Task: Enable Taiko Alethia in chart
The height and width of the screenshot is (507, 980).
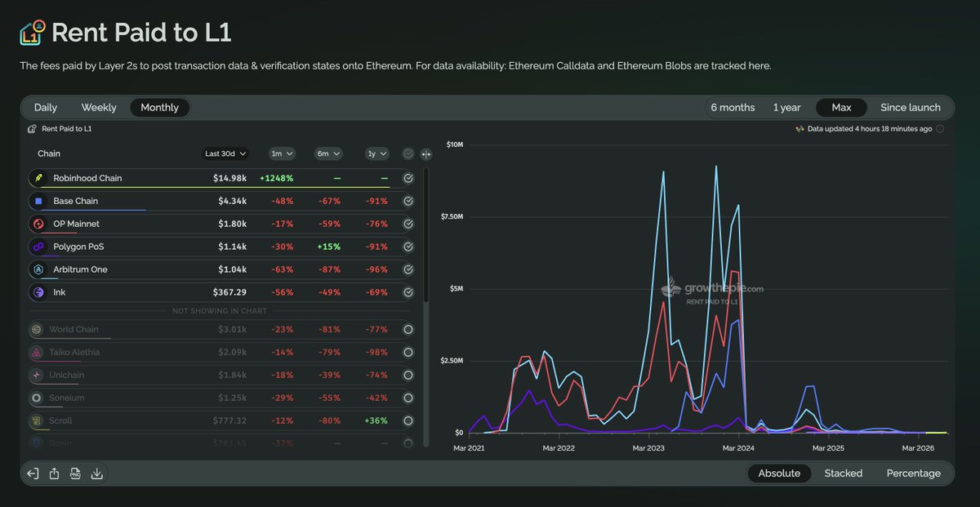Action: pyautogui.click(x=408, y=353)
